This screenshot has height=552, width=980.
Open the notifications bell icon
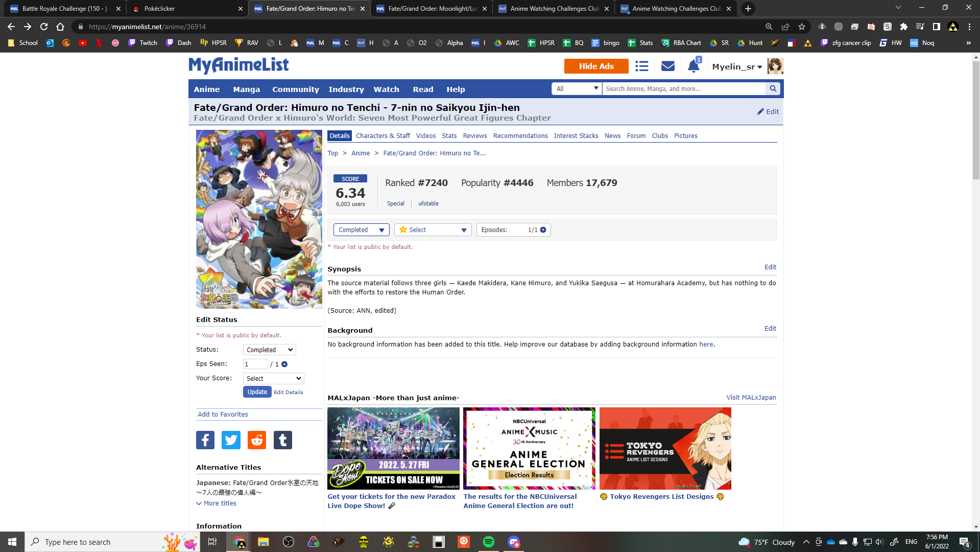(694, 66)
